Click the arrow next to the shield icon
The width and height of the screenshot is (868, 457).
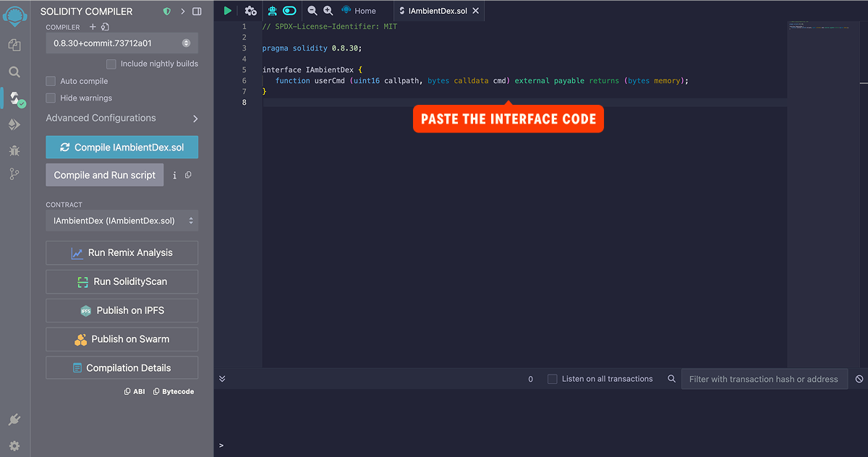tap(182, 12)
